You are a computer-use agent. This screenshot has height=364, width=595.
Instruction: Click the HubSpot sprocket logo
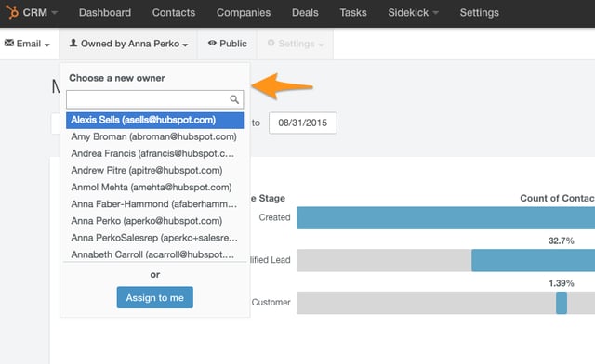[12, 12]
